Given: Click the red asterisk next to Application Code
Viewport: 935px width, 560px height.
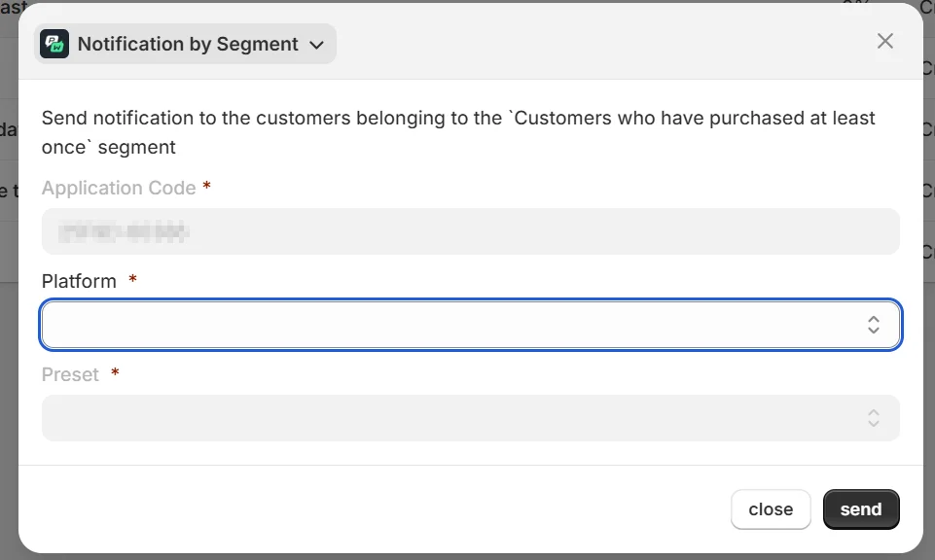Looking at the screenshot, I should click(x=207, y=187).
